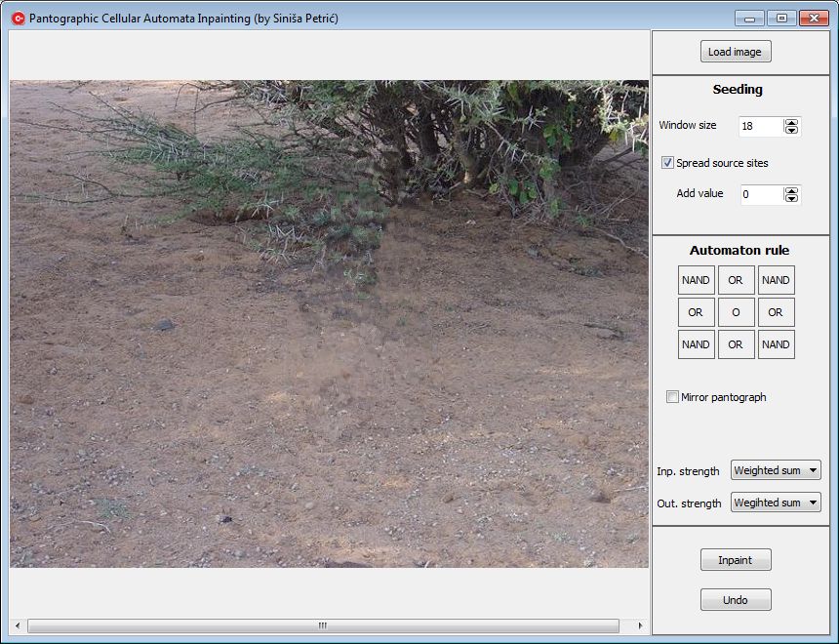Toggle bottom-right NAND automaton rule cell
This screenshot has width=839, height=644.
point(776,344)
